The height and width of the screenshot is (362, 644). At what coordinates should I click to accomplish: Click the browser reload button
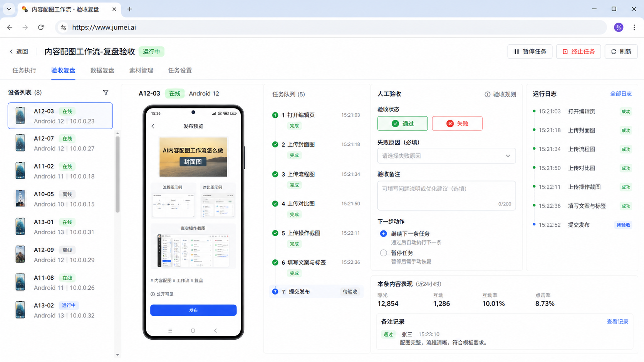(x=41, y=27)
